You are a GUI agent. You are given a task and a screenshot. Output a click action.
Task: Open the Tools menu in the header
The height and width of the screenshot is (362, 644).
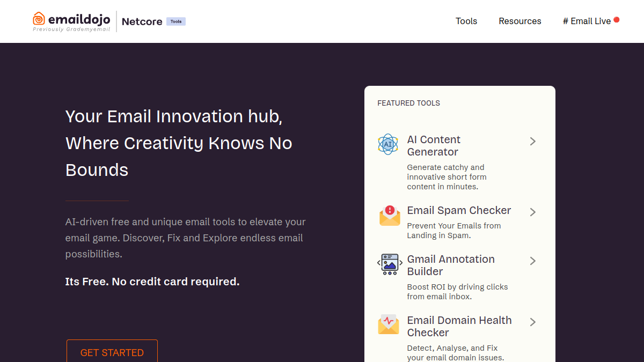(x=466, y=21)
